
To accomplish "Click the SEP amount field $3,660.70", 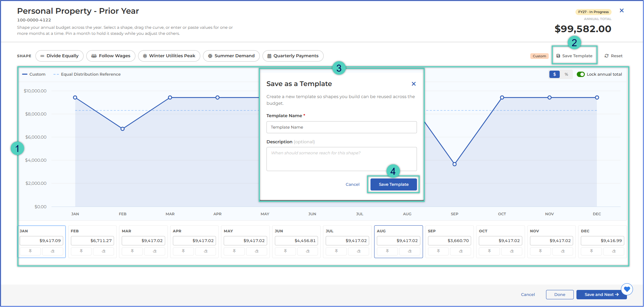I will click(x=449, y=241).
